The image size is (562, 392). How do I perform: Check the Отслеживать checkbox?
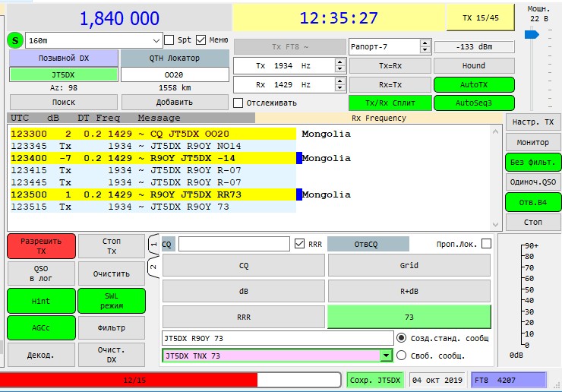238,103
